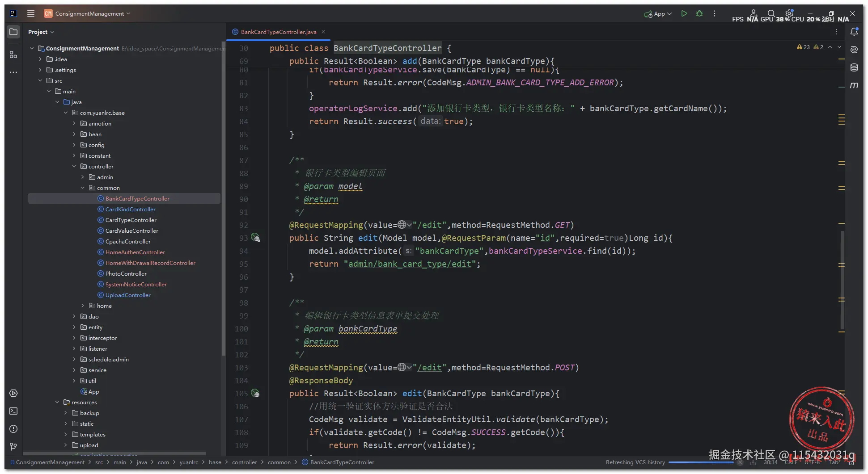Open the Problems tool window
Viewport: 868px width, 474px height.
[x=13, y=429]
